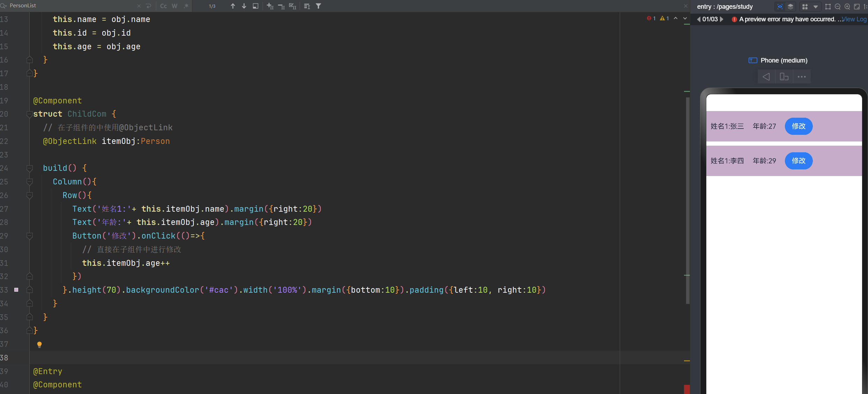Viewport: 868px width, 394px height.
Task: Collapse the struct ChildCom fold marker
Action: (x=30, y=114)
